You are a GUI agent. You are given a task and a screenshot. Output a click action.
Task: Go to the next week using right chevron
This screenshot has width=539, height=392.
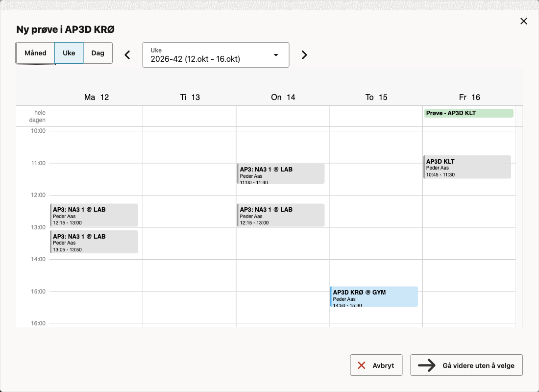304,55
